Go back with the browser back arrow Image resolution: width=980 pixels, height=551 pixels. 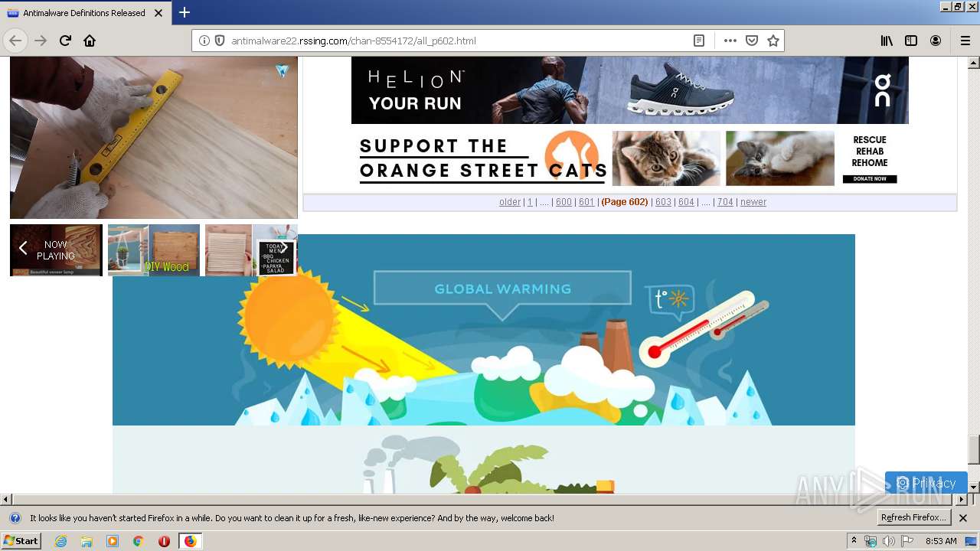[15, 41]
